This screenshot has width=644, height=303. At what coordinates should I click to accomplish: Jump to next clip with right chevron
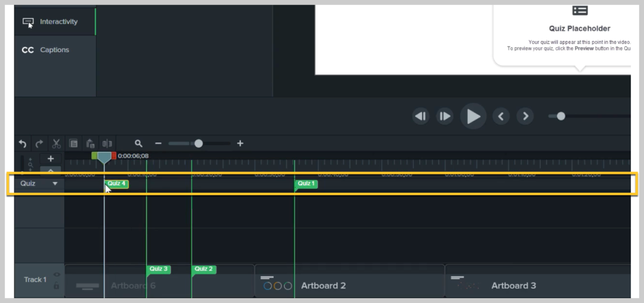pyautogui.click(x=525, y=117)
